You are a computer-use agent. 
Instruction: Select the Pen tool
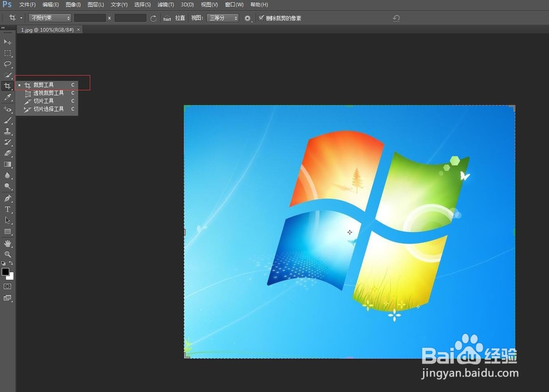7,198
